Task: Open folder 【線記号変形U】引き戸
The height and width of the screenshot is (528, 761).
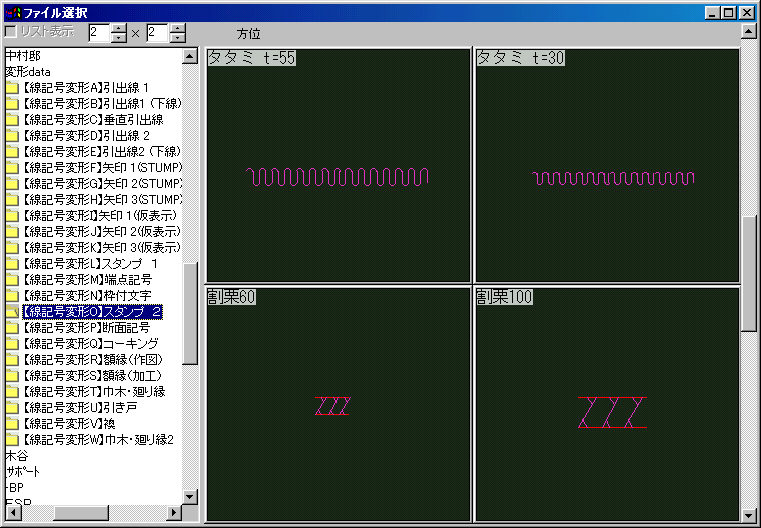Action: click(82, 408)
